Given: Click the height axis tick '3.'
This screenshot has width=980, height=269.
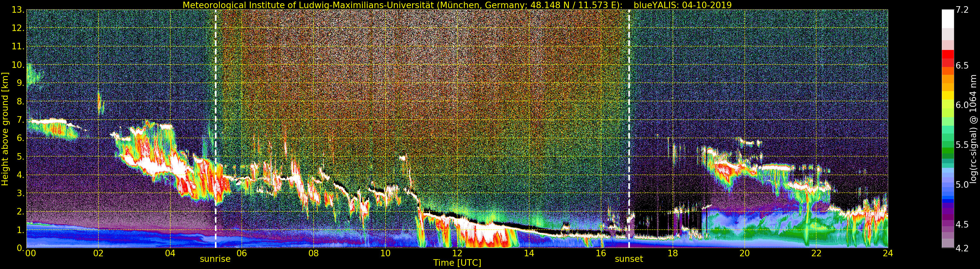Looking at the screenshot, I should [x=21, y=193].
